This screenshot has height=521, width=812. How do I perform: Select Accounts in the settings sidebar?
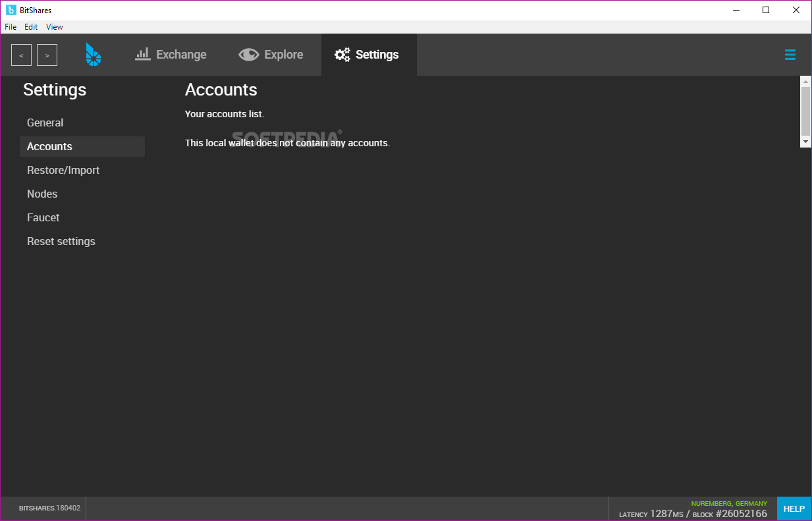82,146
